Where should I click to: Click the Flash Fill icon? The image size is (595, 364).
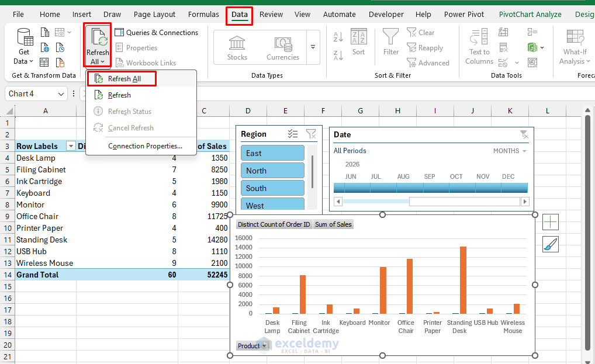(503, 32)
